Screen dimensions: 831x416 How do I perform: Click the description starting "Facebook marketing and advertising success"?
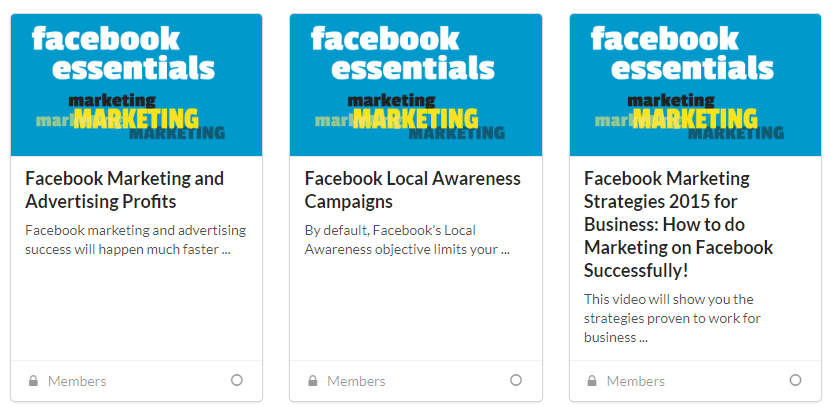pos(135,239)
